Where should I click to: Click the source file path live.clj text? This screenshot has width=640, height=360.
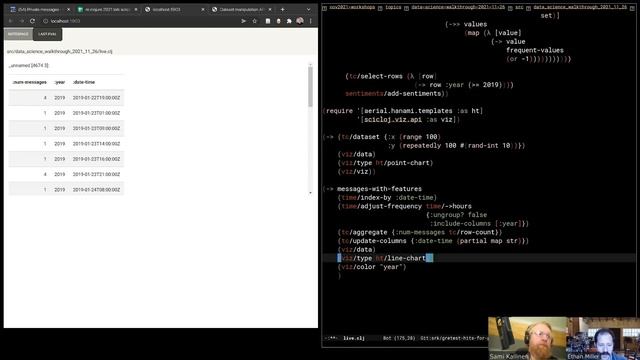point(60,51)
